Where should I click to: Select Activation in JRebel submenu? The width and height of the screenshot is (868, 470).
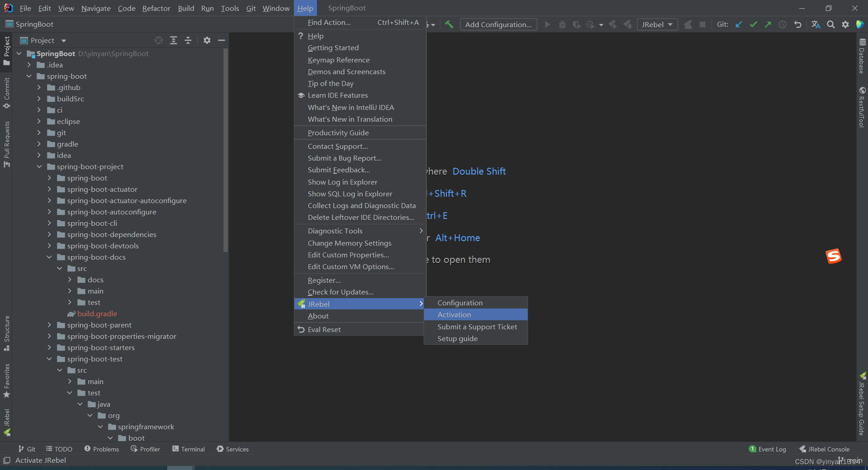[x=476, y=314]
